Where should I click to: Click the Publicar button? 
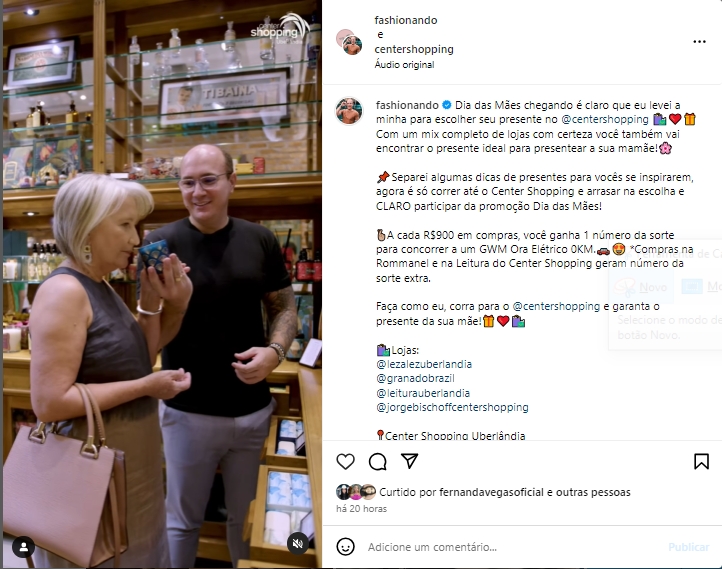[688, 547]
